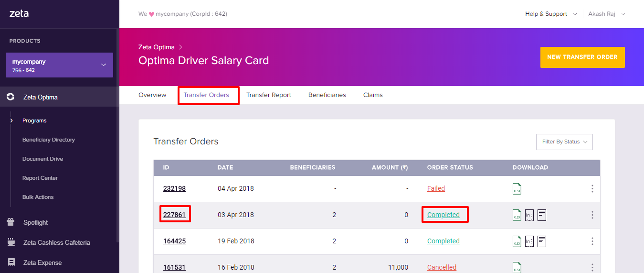
Task: Download report document for order 227861
Action: pyautogui.click(x=542, y=215)
